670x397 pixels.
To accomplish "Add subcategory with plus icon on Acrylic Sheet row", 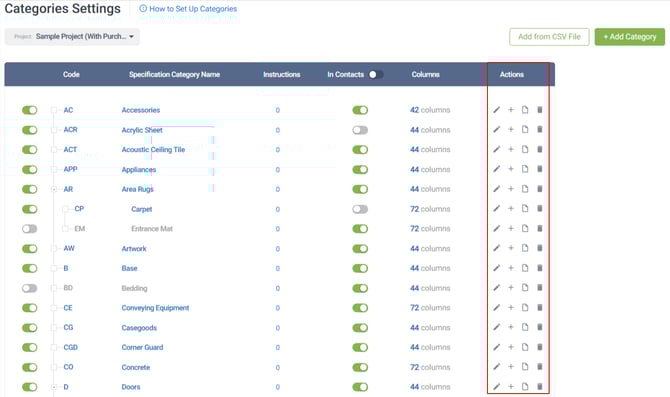I will point(511,129).
